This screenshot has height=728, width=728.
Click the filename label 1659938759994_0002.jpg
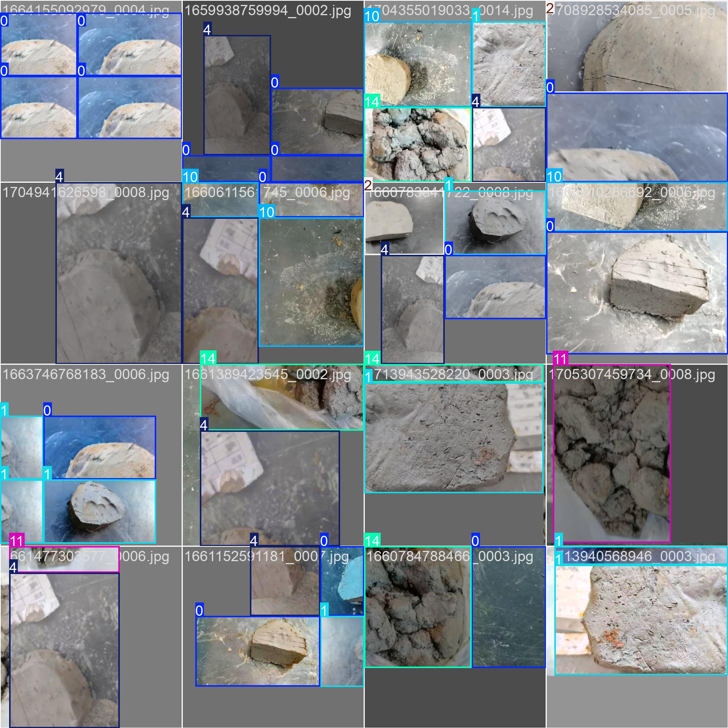(268, 10)
